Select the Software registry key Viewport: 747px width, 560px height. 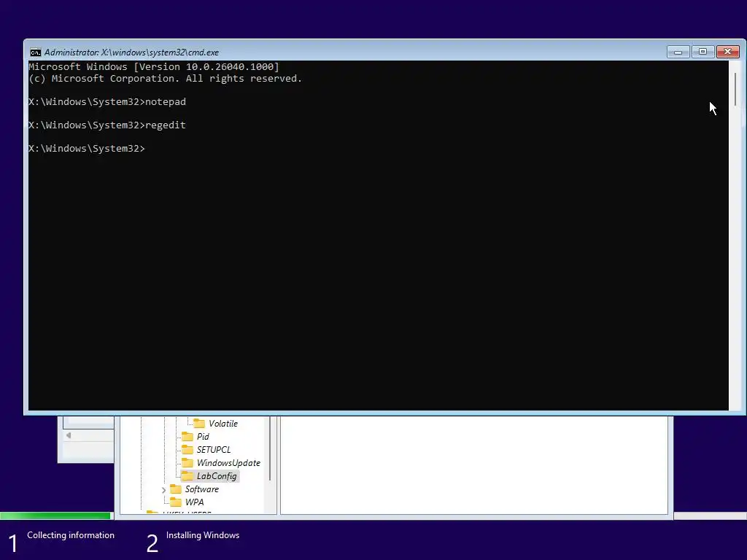[201, 489]
